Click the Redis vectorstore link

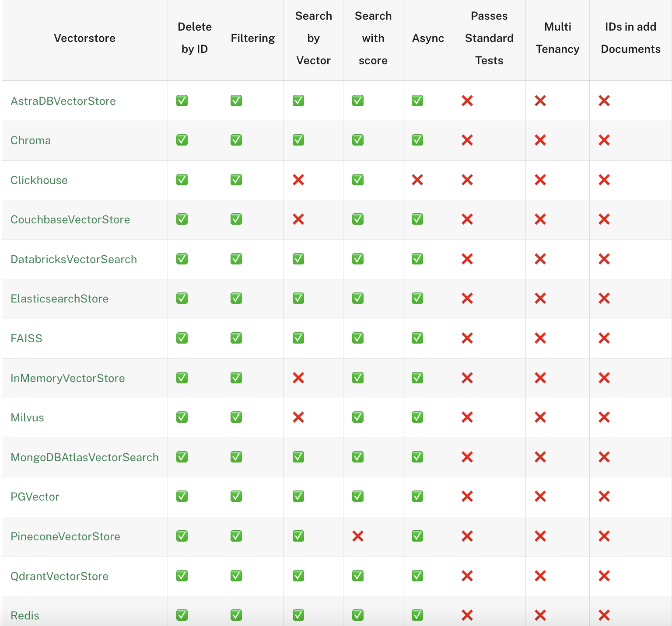click(25, 616)
